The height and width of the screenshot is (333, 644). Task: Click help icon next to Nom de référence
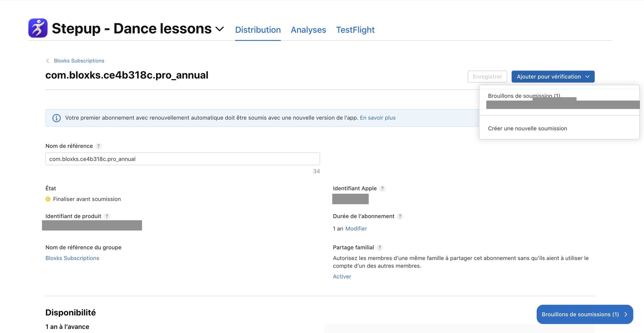pos(98,146)
